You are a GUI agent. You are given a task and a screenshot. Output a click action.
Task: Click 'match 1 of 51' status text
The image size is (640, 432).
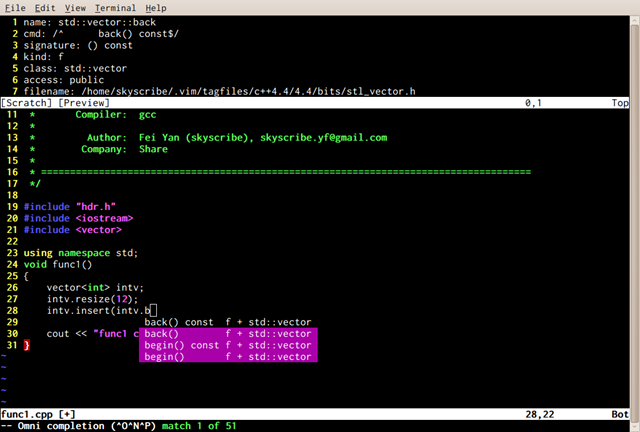click(199, 426)
